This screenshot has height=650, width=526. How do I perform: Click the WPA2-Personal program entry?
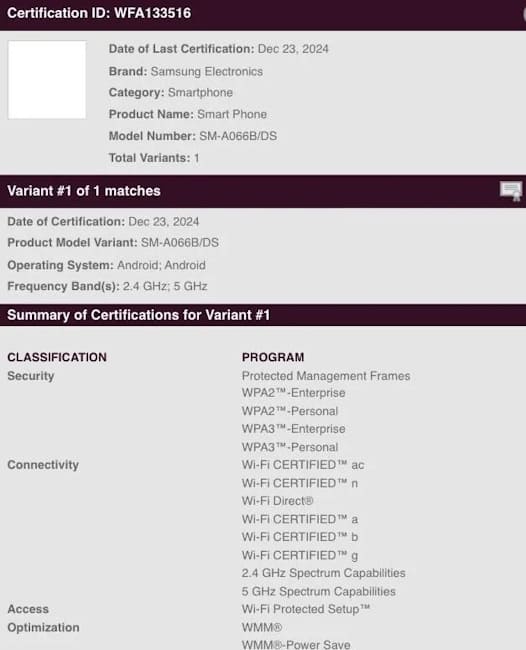click(290, 411)
